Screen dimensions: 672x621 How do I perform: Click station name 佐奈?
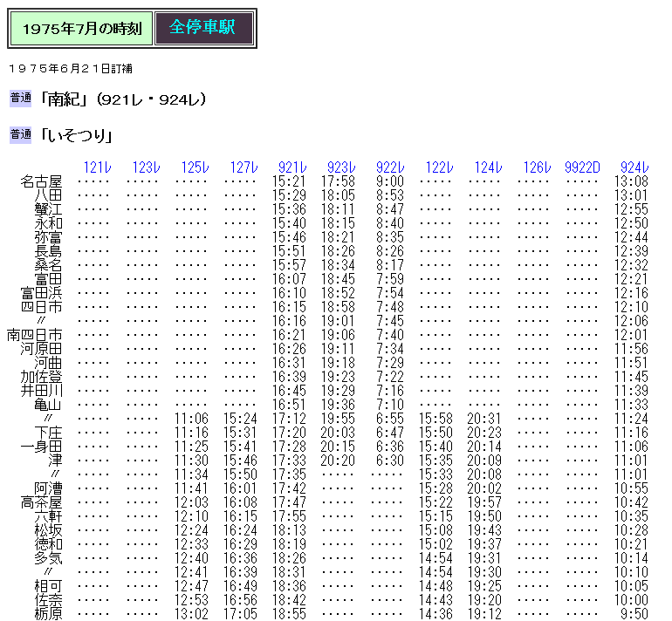48,600
